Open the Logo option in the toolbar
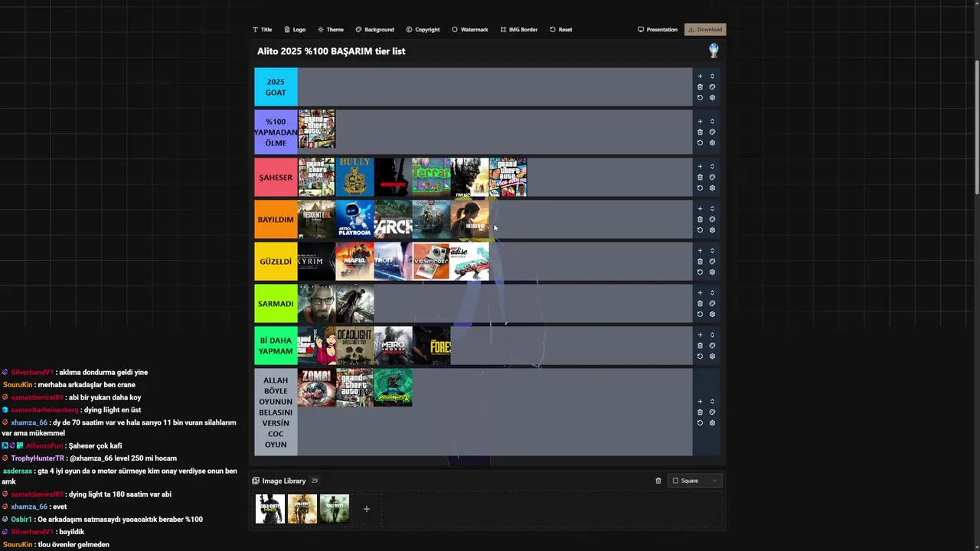This screenshot has width=980, height=551. coord(295,30)
